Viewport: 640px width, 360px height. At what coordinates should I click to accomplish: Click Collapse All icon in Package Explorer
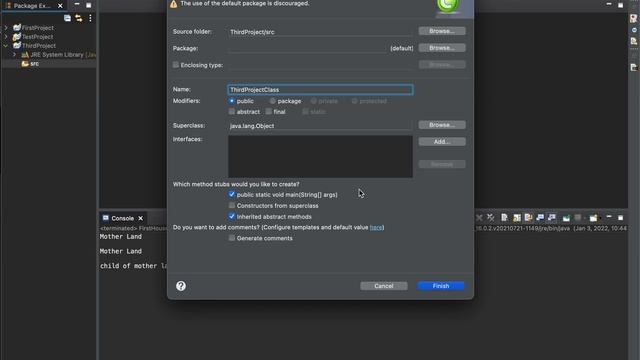67,18
